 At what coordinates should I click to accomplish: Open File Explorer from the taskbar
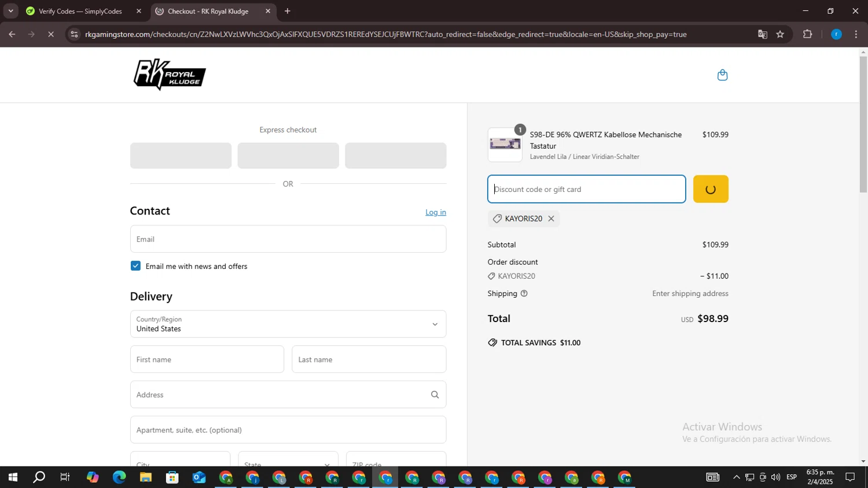tap(146, 478)
